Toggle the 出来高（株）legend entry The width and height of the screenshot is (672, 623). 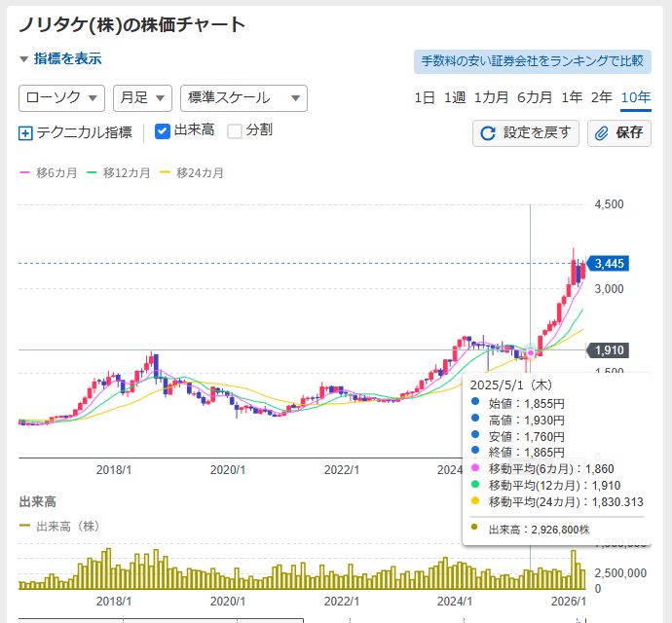pyautogui.click(x=59, y=527)
